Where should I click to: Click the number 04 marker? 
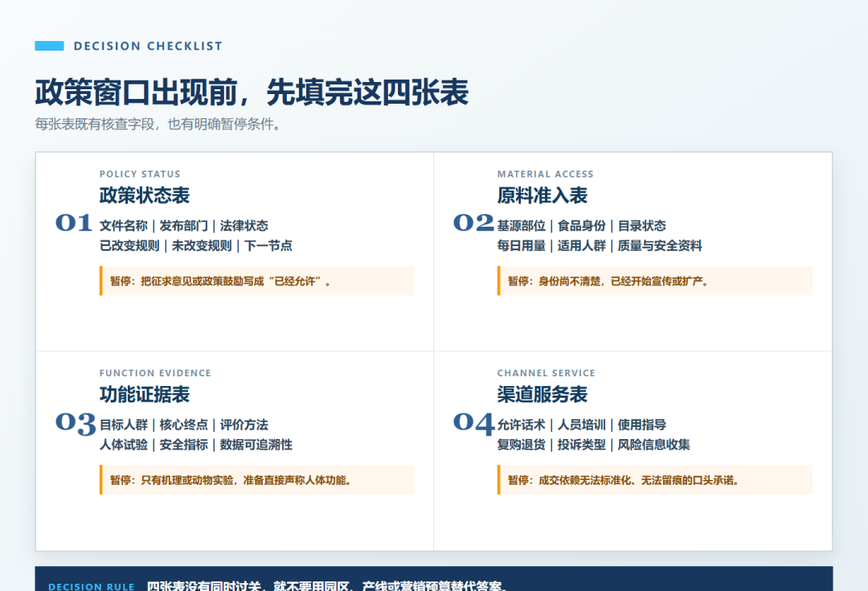pos(474,424)
